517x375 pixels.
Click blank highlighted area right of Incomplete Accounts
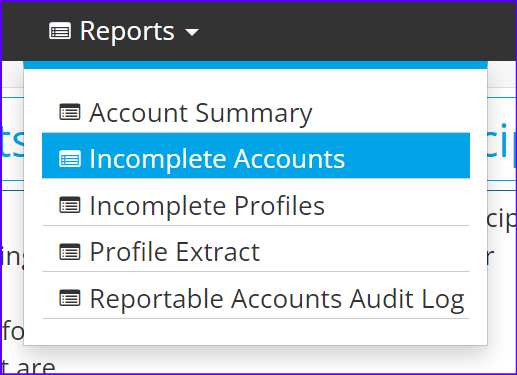pyautogui.click(x=407, y=155)
